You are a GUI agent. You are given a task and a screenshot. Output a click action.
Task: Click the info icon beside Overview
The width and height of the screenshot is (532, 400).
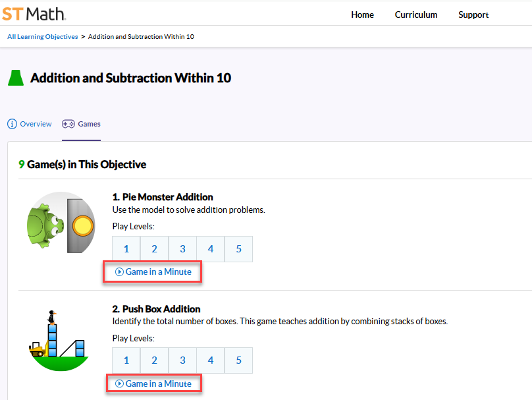coord(11,124)
